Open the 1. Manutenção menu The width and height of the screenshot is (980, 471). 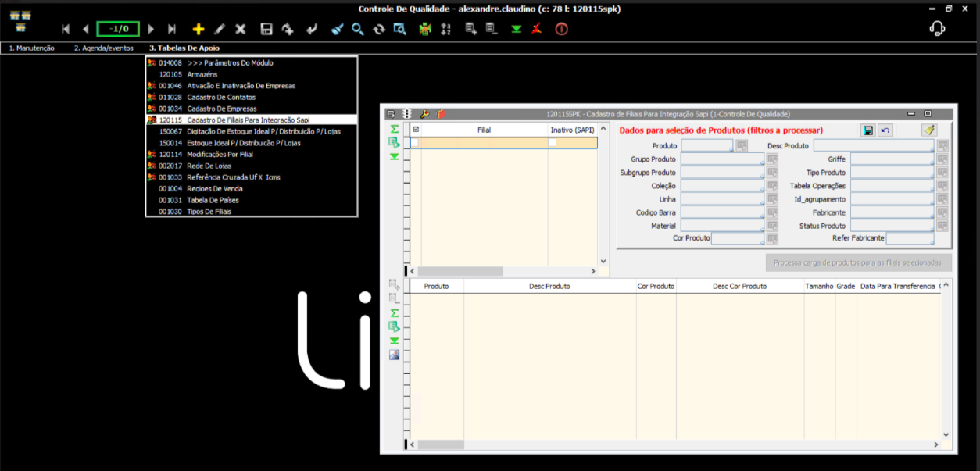(x=31, y=48)
